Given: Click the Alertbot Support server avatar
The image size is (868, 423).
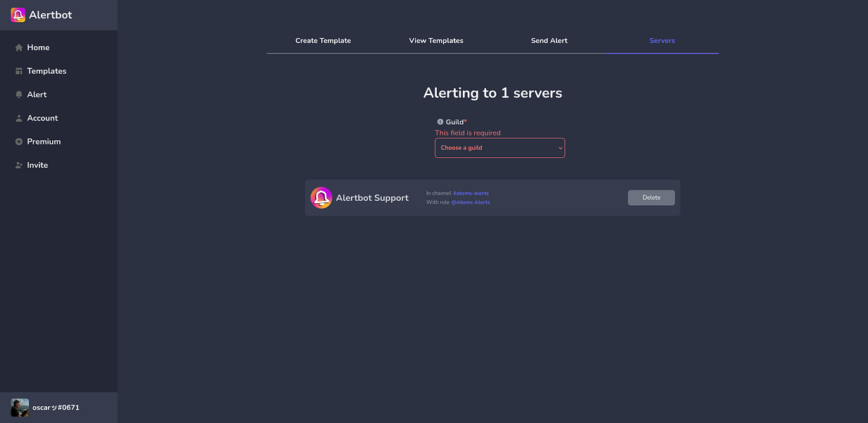Looking at the screenshot, I should pyautogui.click(x=321, y=197).
